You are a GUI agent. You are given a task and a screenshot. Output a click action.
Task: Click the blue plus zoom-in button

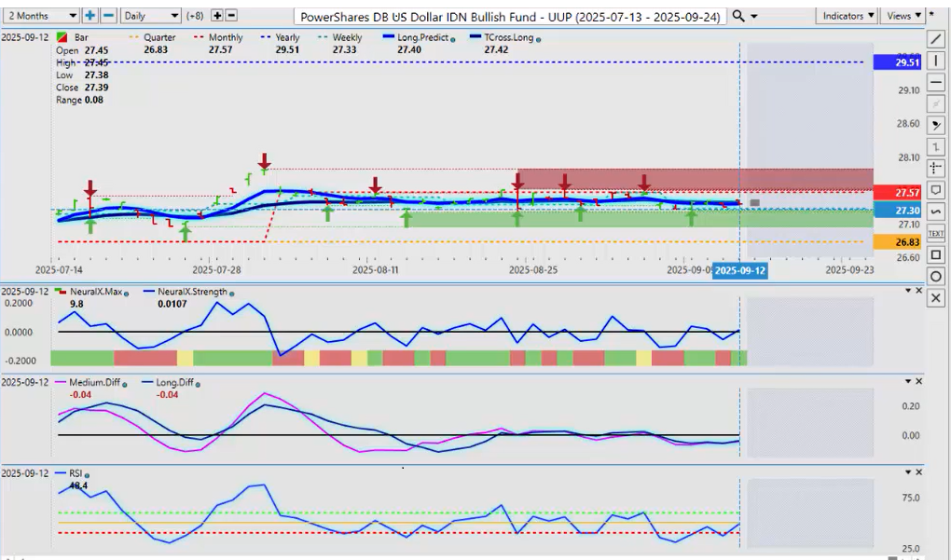coord(90,16)
